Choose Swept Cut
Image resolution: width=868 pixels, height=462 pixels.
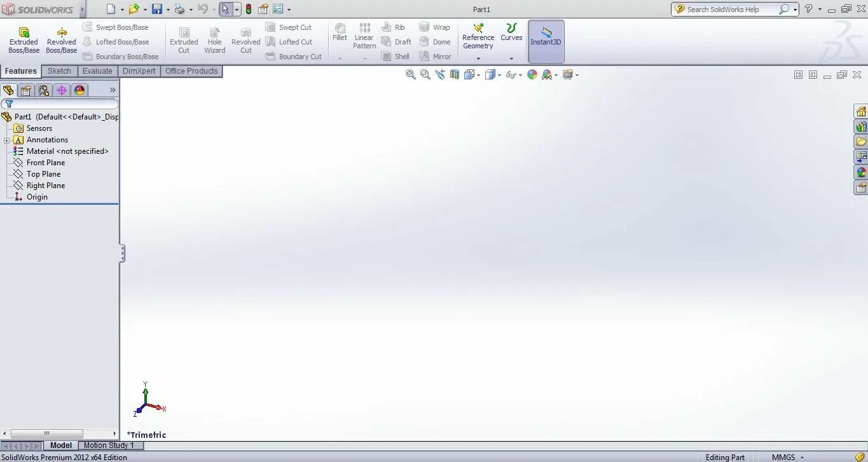(x=289, y=27)
